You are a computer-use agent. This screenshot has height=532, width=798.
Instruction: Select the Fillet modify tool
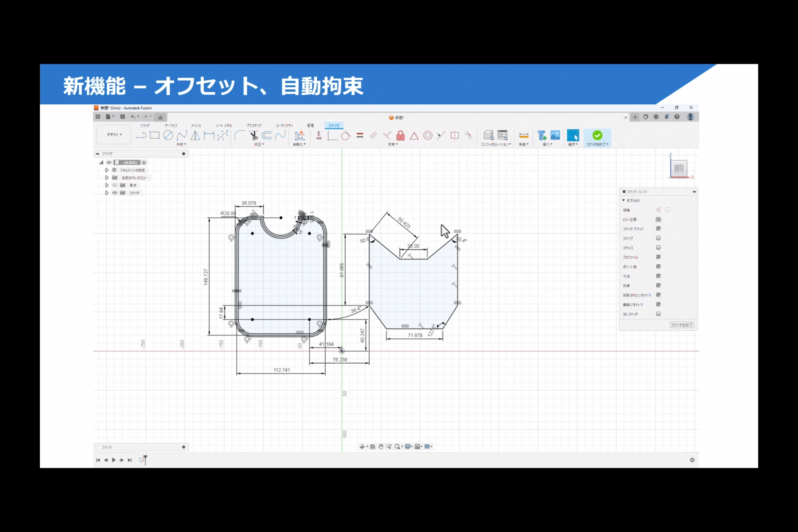(239, 135)
